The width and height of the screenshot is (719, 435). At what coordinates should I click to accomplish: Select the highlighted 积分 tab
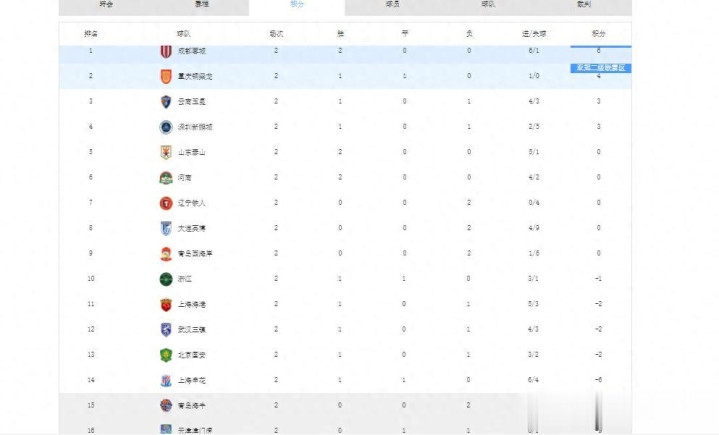pyautogui.click(x=297, y=5)
